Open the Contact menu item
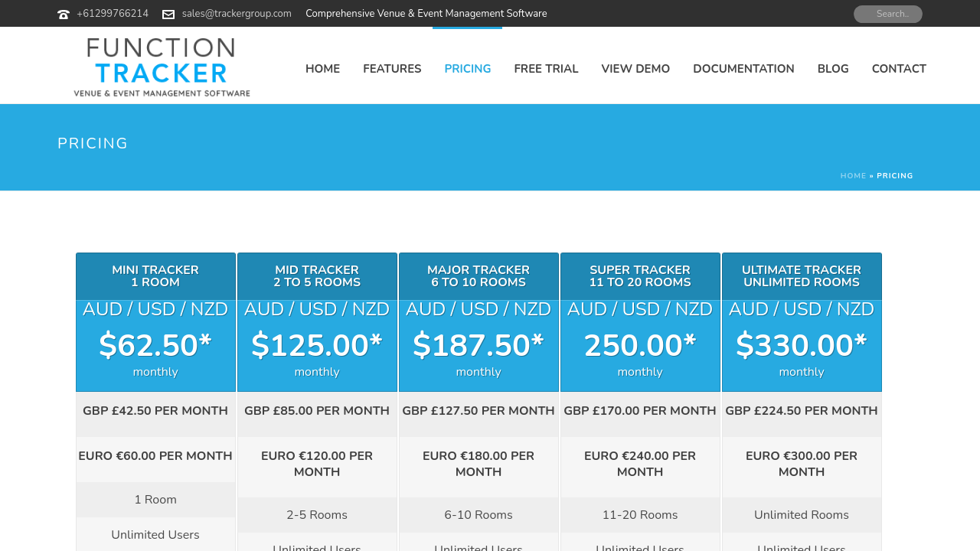 pos(899,69)
